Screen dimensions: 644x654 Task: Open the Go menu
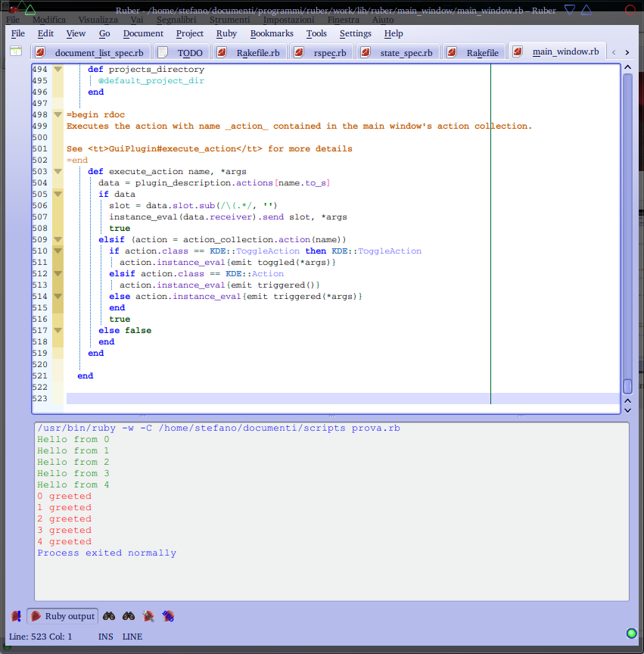(x=104, y=33)
